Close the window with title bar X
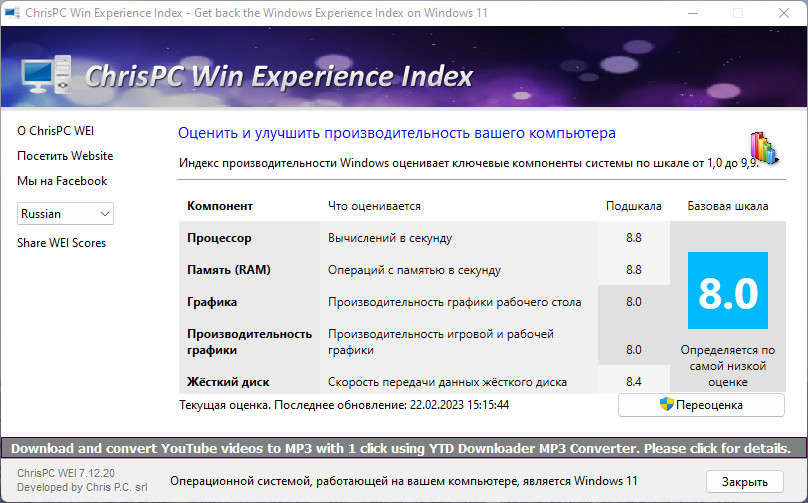Viewport: 808px width, 503px height. [x=783, y=13]
